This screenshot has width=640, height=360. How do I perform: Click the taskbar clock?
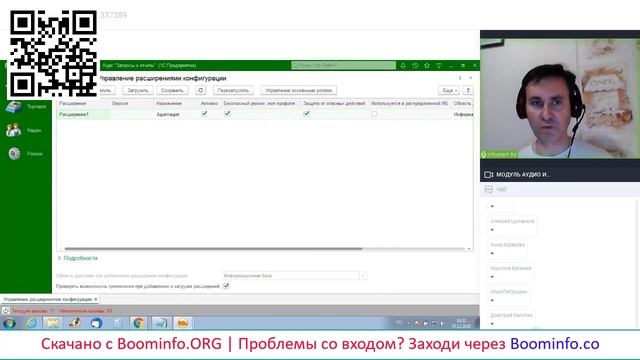(461, 323)
